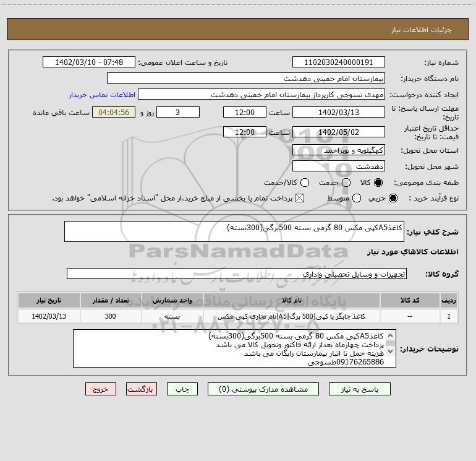Click the چاپ print button
This screenshot has width=476, height=461.
pyautogui.click(x=182, y=389)
